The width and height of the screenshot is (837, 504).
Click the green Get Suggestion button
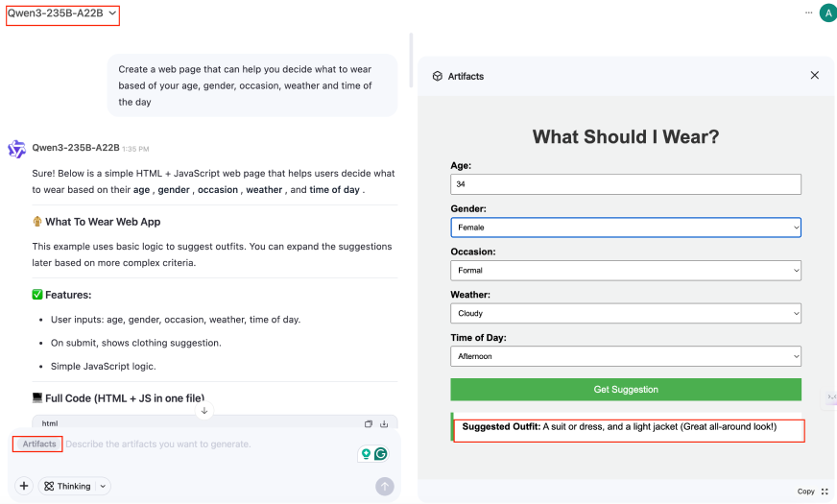(626, 389)
